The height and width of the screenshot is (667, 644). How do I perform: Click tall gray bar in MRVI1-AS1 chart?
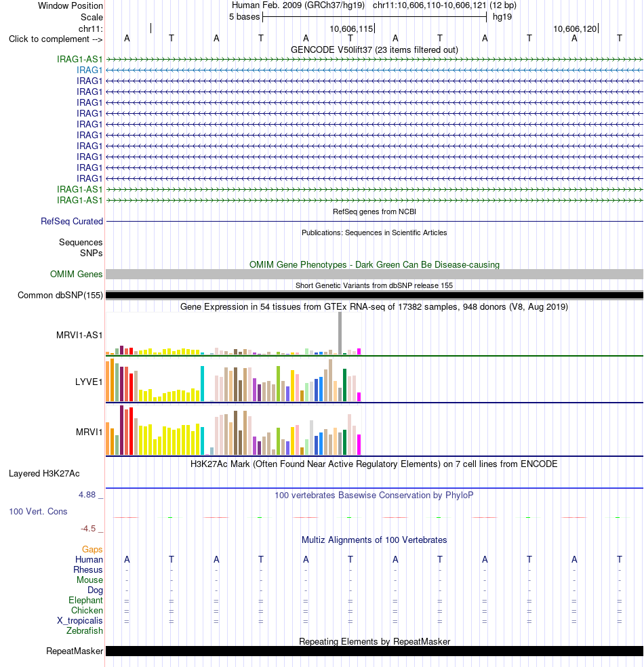pyautogui.click(x=340, y=333)
